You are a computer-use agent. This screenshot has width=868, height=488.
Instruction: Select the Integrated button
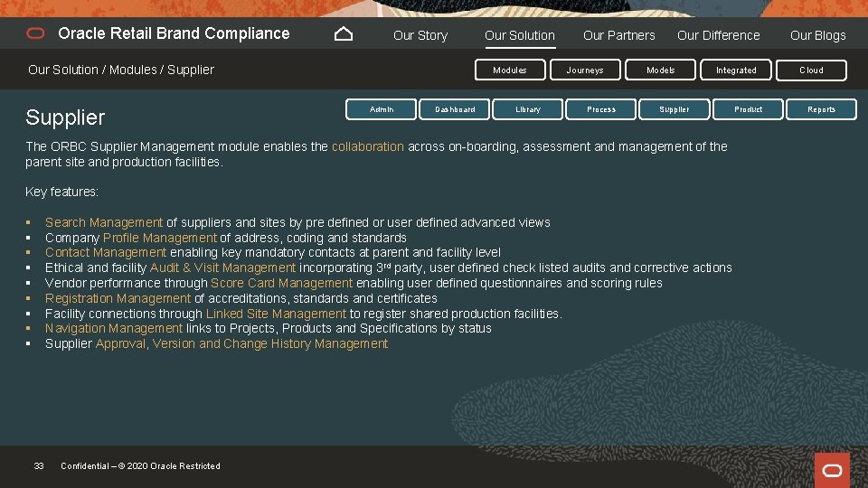coord(736,70)
